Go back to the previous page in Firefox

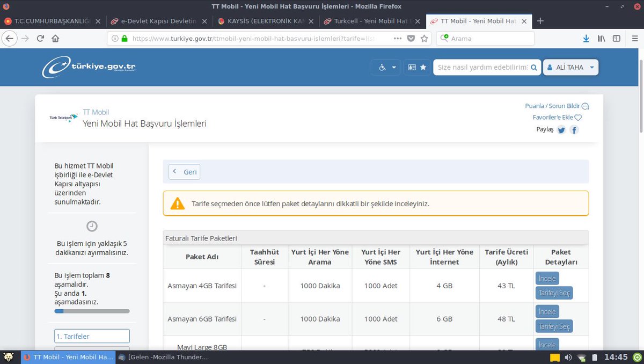pyautogui.click(x=9, y=39)
